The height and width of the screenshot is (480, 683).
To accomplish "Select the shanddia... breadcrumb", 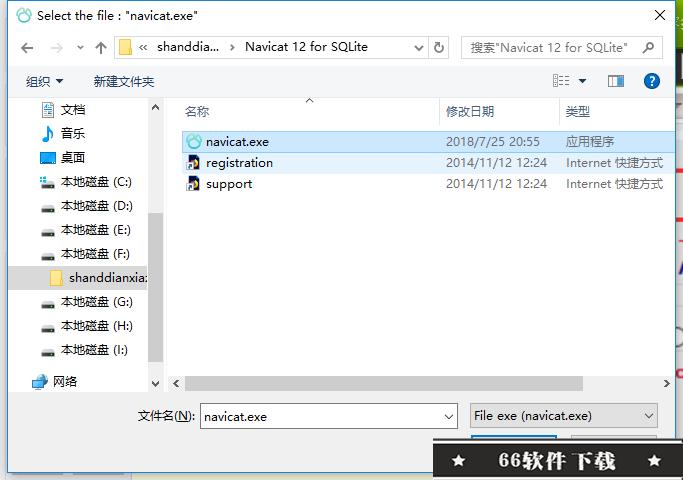I will tap(188, 47).
